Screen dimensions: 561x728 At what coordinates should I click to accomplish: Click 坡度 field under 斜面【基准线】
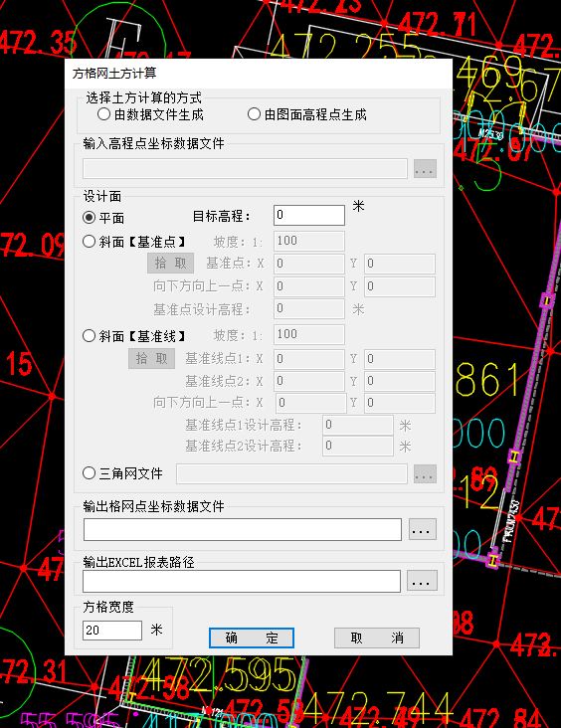(308, 334)
